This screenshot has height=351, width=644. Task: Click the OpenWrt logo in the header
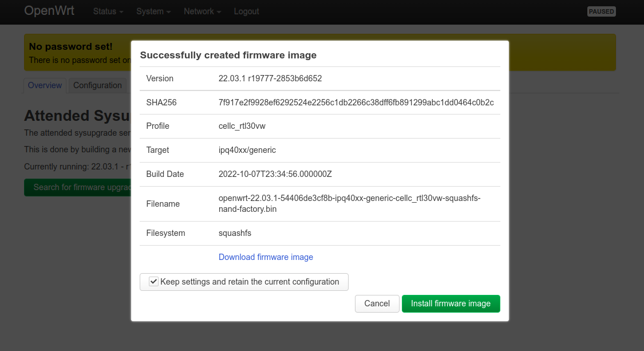click(x=49, y=10)
